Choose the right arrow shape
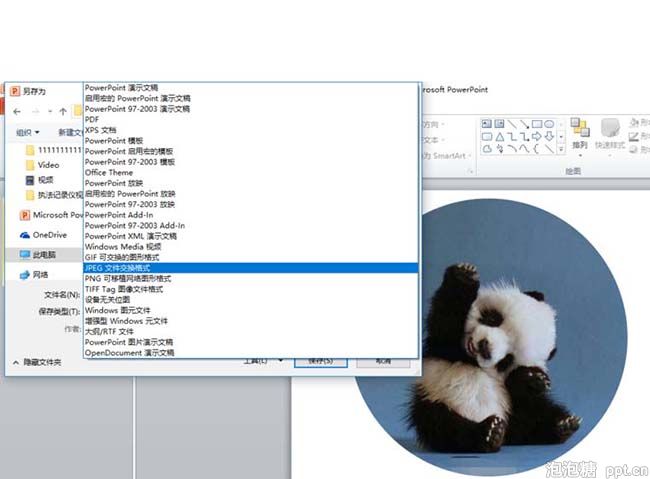The height and width of the screenshot is (479, 650). point(536,136)
